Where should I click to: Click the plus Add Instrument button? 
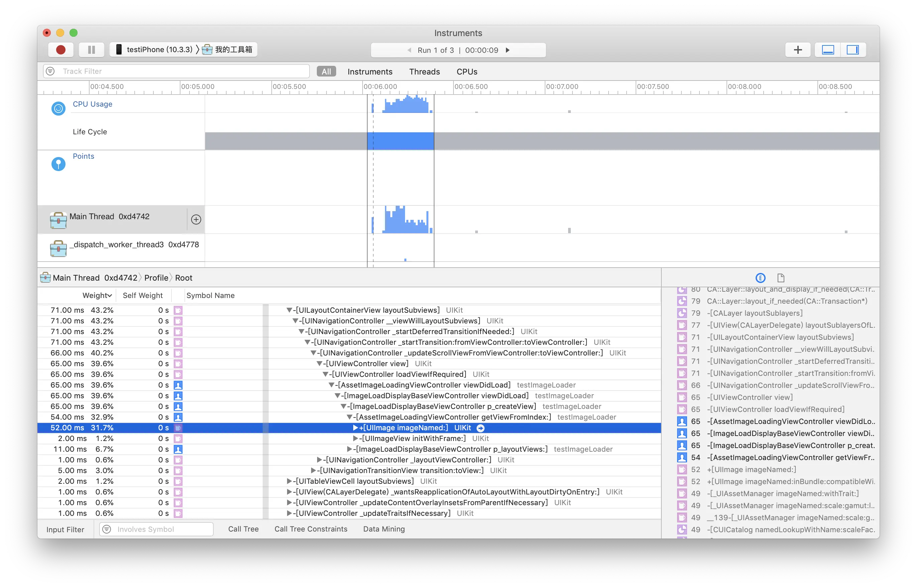click(x=797, y=50)
